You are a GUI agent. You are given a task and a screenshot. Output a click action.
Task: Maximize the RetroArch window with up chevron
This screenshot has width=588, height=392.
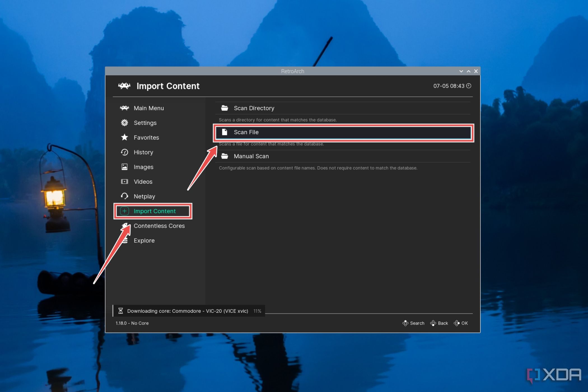pos(468,71)
